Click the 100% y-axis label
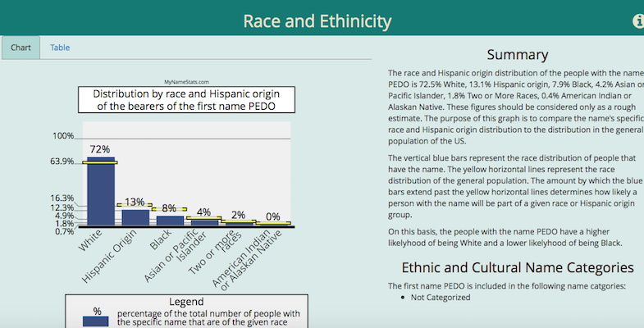Viewport: 644px width, 328px height. (x=63, y=136)
